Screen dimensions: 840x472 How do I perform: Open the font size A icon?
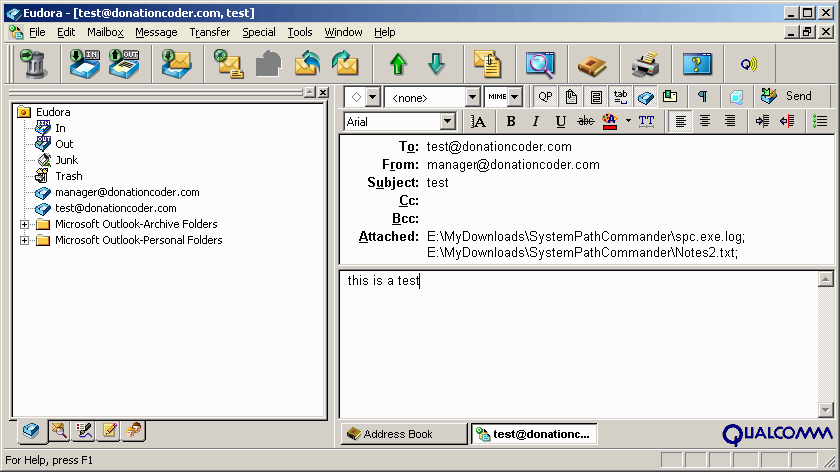pos(478,122)
